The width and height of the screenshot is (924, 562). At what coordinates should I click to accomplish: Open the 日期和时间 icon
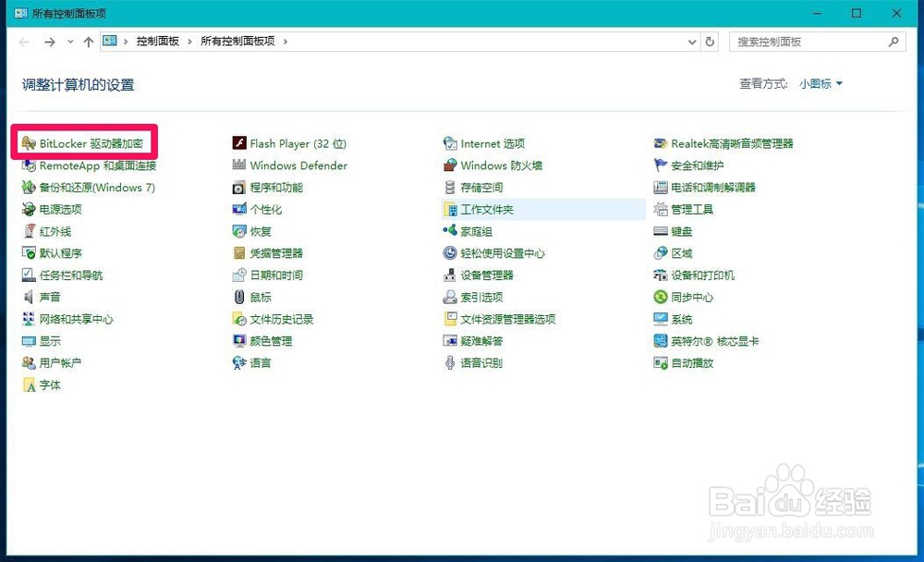[239, 275]
